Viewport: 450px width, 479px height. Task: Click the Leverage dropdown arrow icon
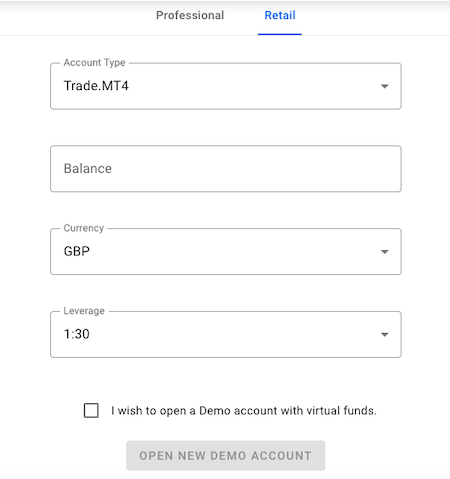pos(385,334)
